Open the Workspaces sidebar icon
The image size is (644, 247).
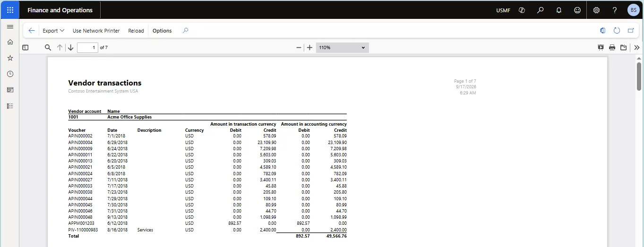pos(10,90)
